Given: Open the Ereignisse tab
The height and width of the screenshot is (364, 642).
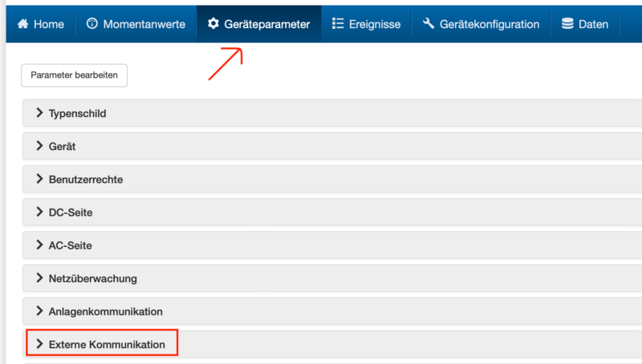Looking at the screenshot, I should (375, 24).
